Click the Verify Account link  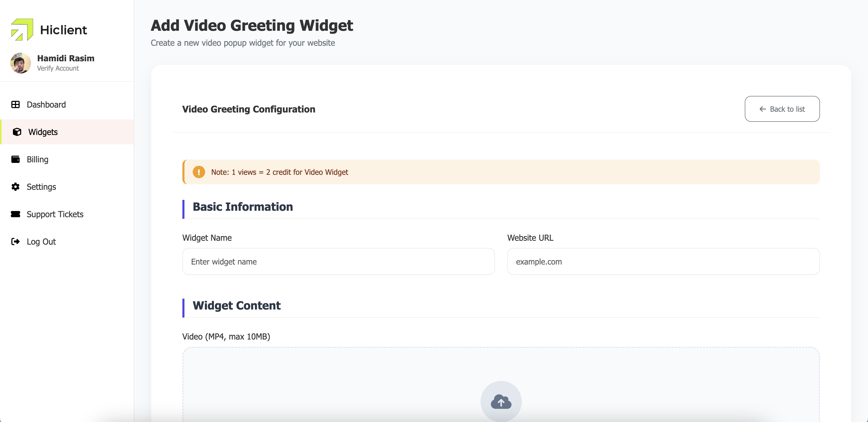(x=58, y=68)
